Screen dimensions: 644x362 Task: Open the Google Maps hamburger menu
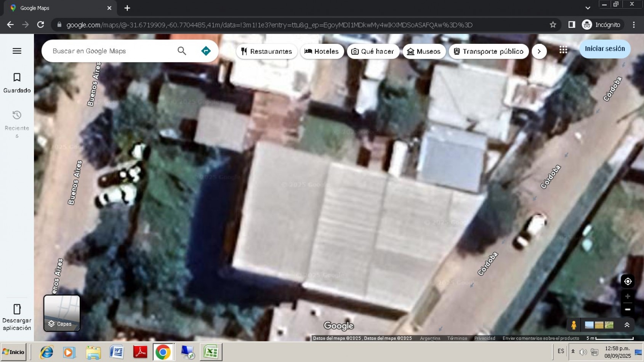tap(17, 51)
